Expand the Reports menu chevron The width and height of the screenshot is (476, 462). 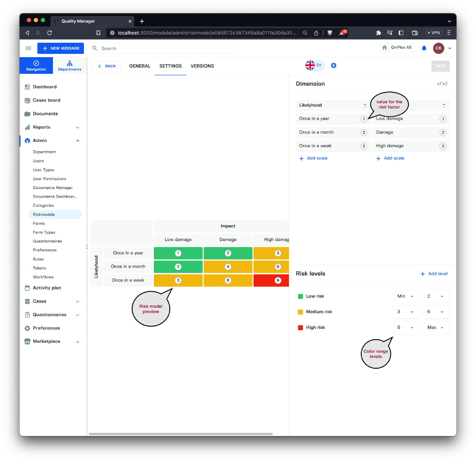(x=78, y=127)
